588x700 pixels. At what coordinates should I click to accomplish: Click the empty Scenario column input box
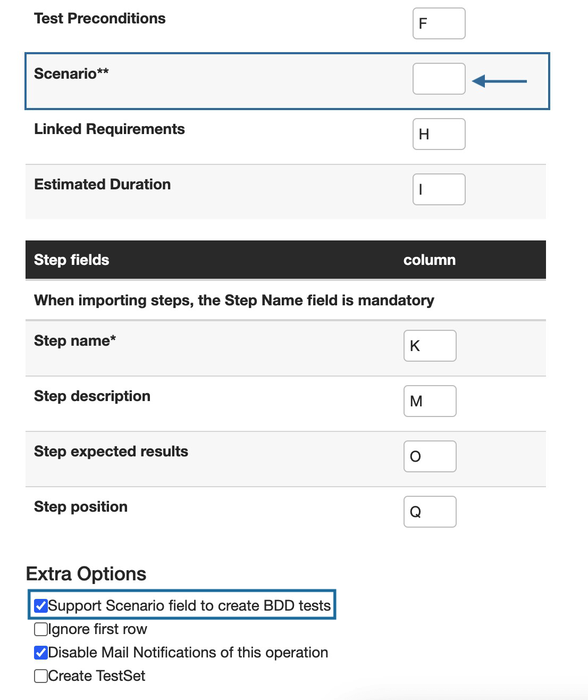[x=439, y=79]
